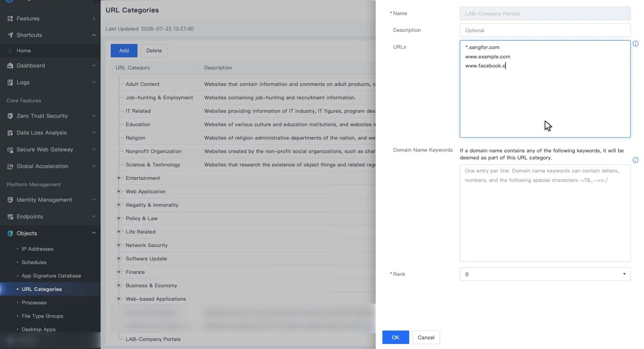
Task: Click Cancel in the edit panel
Action: pos(426,337)
